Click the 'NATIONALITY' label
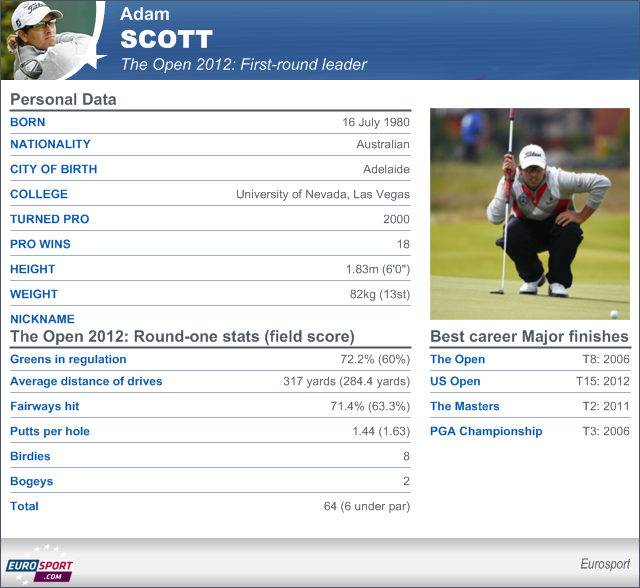Image resolution: width=640 pixels, height=588 pixels. pos(50,144)
